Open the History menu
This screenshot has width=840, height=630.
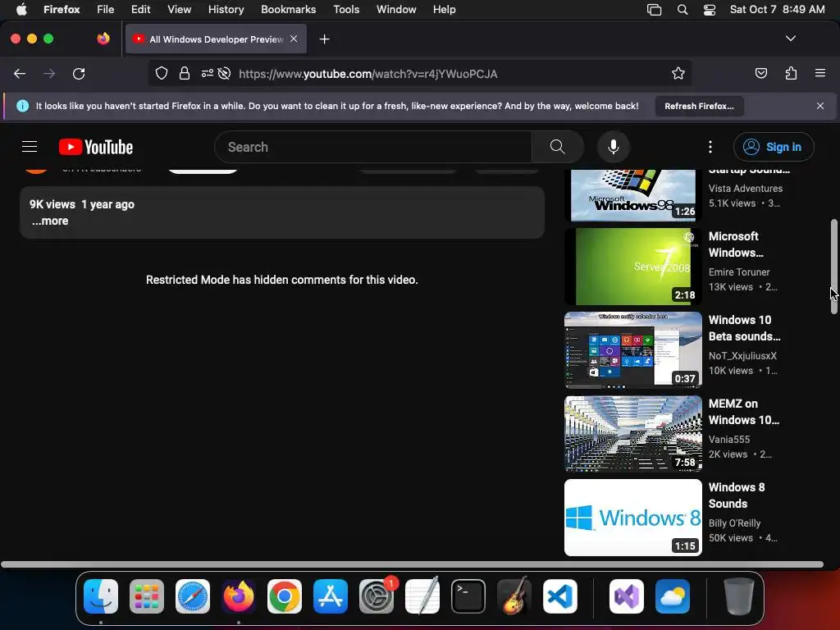226,9
